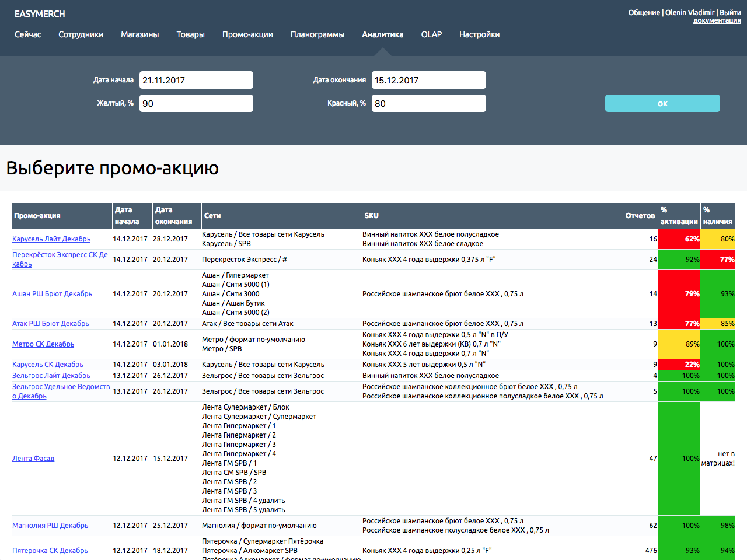Select the Лента Фасад promo link
Screen dimensions: 747x560
pyautogui.click(x=33, y=459)
